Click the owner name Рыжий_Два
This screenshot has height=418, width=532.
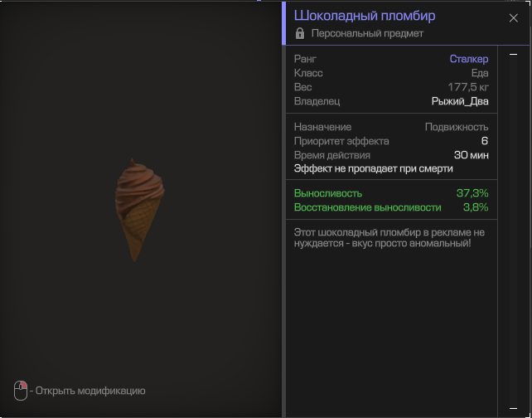click(460, 101)
